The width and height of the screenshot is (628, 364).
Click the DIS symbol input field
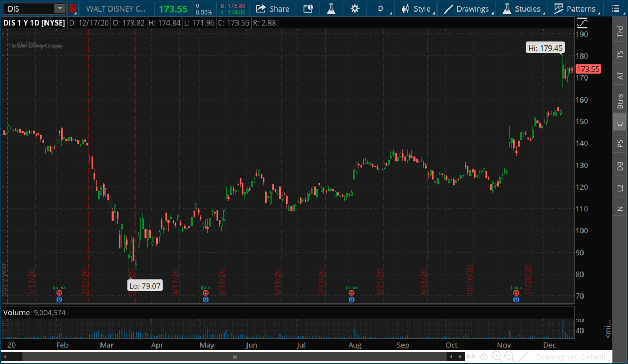[x=28, y=9]
